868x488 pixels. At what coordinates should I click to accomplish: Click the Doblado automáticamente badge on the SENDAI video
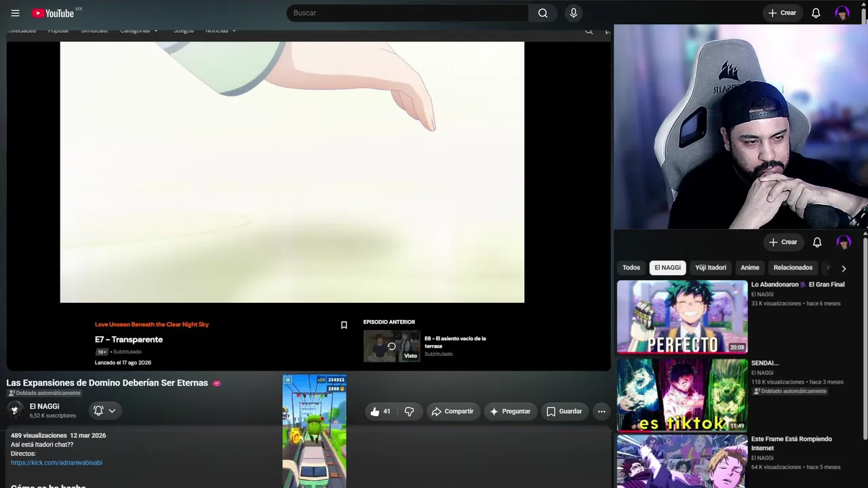click(790, 391)
